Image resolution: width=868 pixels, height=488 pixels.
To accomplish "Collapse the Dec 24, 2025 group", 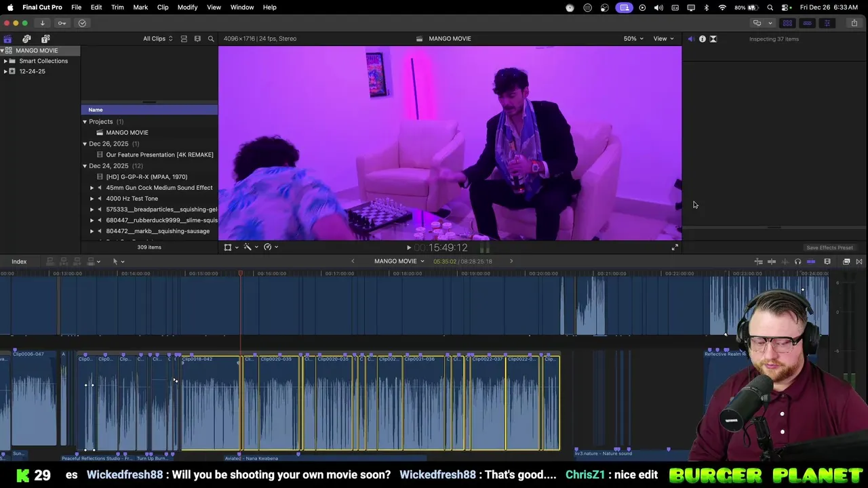I will point(85,166).
